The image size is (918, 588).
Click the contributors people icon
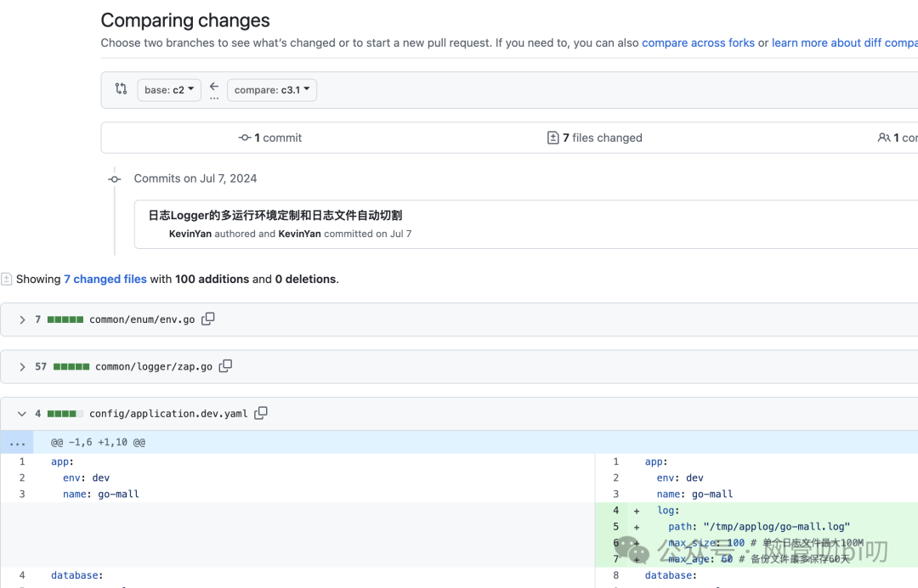[884, 138]
